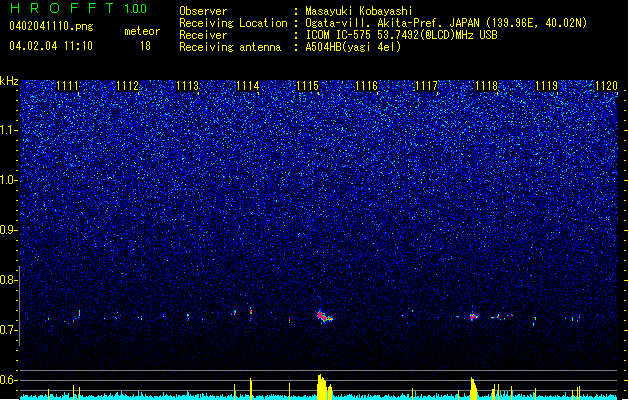The image size is (629, 400).
Task: Click the 1112 time marker
Action: click(127, 86)
